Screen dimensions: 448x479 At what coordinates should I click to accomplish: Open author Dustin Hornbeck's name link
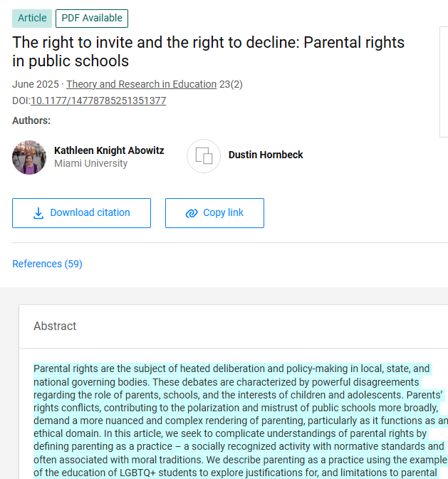pyautogui.click(x=266, y=155)
